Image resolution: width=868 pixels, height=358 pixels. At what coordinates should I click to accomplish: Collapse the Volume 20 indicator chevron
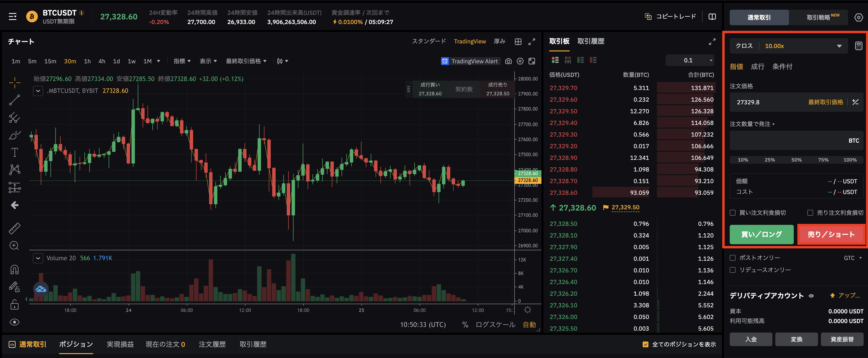(38, 258)
